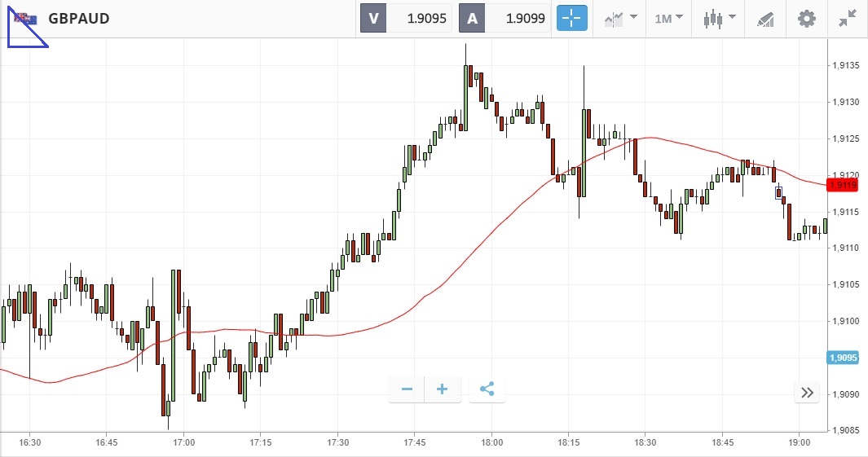868x457 pixels.
Task: Zoom out chart with minus button
Action: (407, 389)
